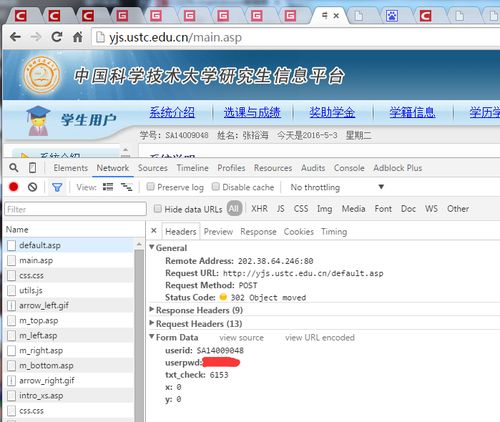Screen dimensions: 500x422
Task: Reload the page with the refresh icon
Action: point(57,37)
